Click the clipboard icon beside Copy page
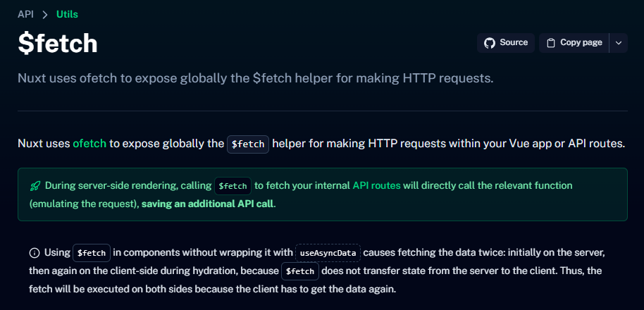This screenshot has height=310, width=644. coord(551,43)
